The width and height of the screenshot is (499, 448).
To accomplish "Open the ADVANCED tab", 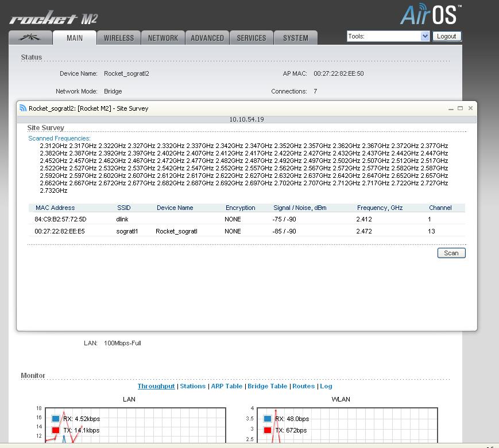I will [207, 38].
